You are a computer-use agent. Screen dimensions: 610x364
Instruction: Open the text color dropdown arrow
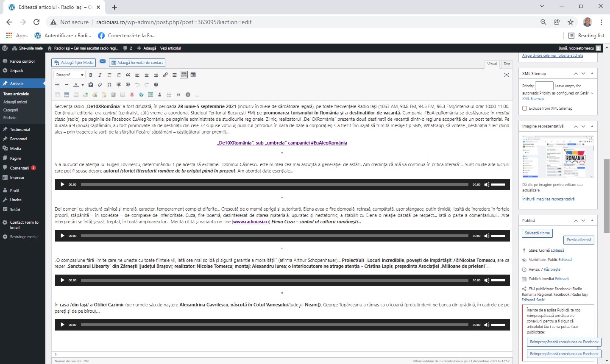pyautogui.click(x=82, y=85)
